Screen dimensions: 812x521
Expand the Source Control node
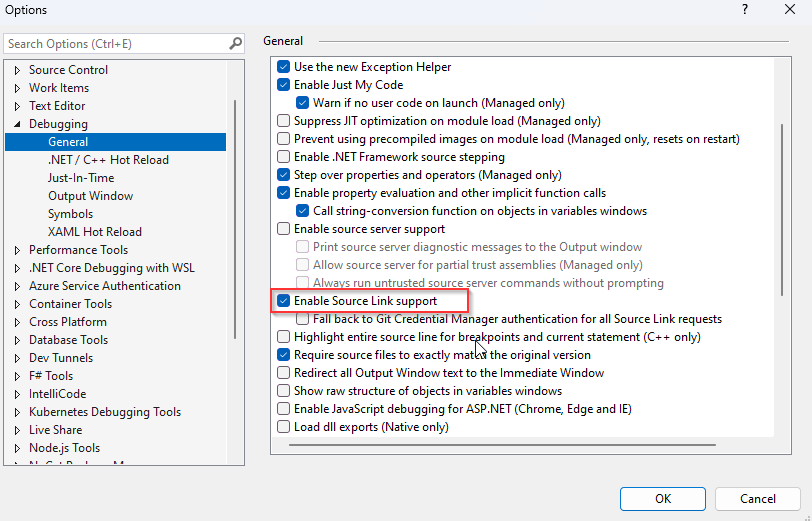17,70
